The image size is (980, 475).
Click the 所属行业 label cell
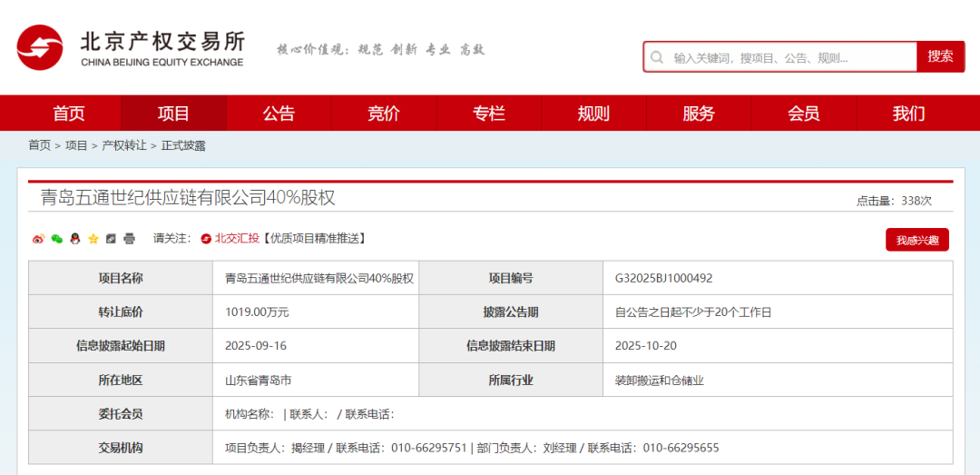pyautogui.click(x=511, y=380)
